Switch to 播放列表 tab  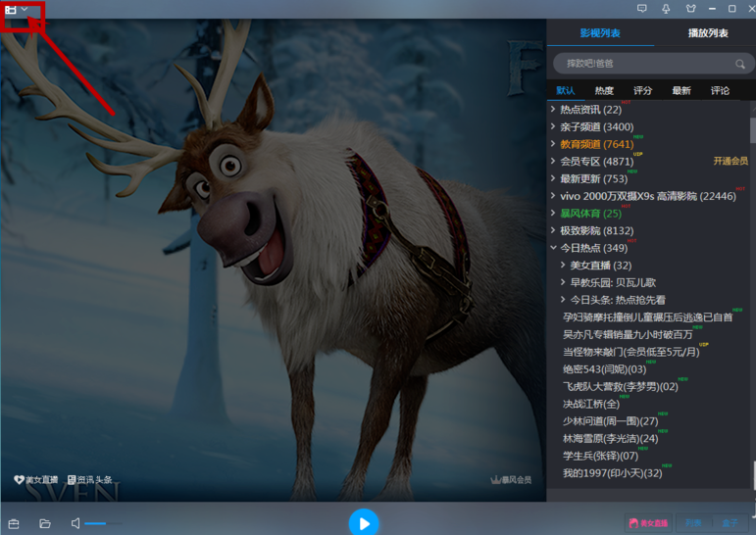pyautogui.click(x=708, y=33)
